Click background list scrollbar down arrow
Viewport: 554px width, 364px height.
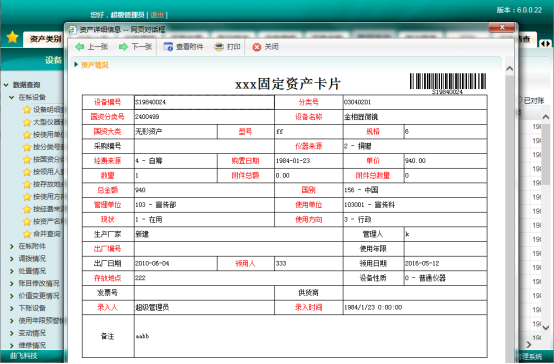click(546, 328)
